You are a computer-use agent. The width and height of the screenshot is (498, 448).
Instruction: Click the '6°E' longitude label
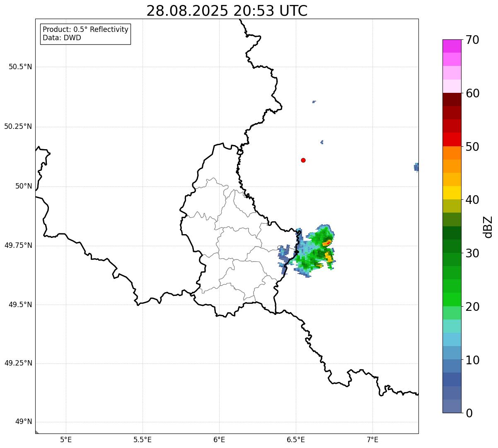pos(219,439)
